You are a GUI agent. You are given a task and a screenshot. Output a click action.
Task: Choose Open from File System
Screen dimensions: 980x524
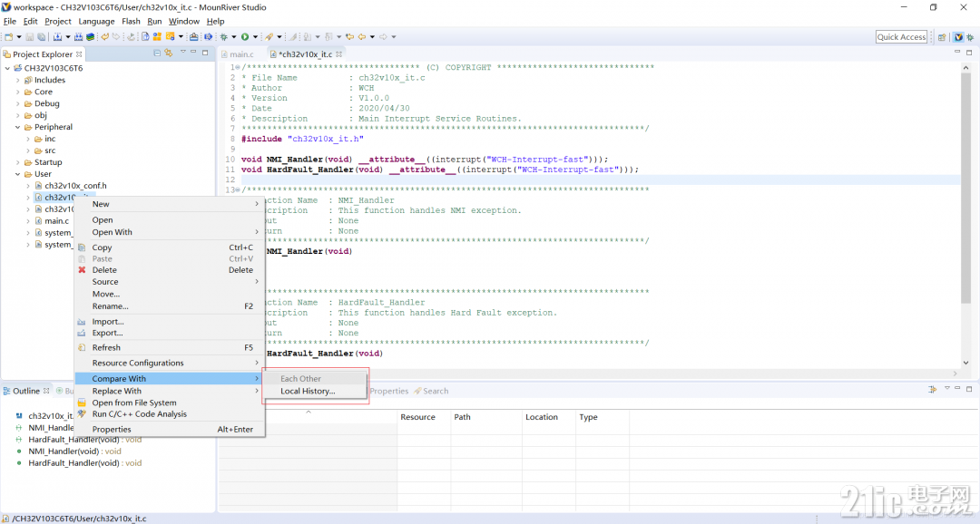[x=170, y=403]
